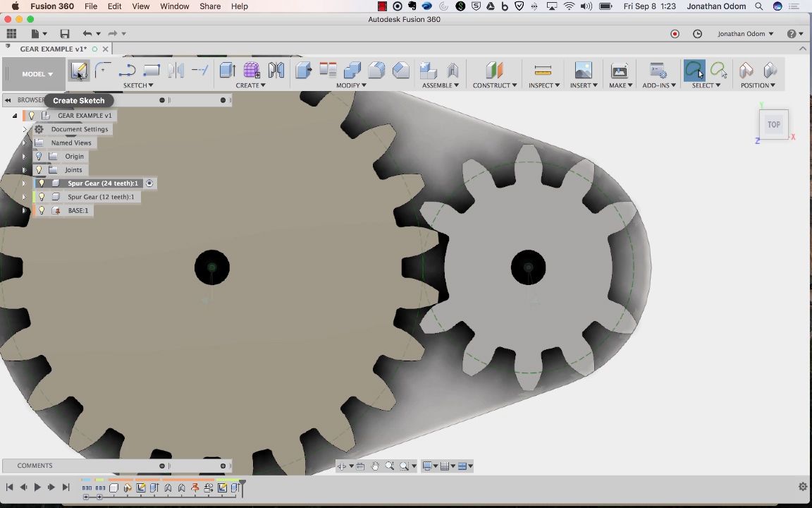Select the Pan hand tool in navigation bar
This screenshot has width=812, height=508.
(375, 466)
